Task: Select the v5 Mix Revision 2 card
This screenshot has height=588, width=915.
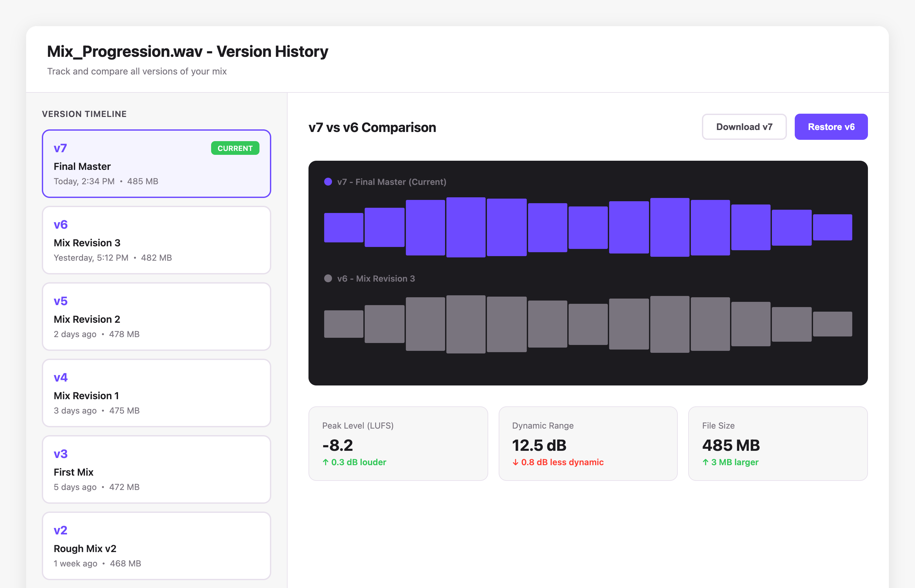Action: tap(156, 317)
